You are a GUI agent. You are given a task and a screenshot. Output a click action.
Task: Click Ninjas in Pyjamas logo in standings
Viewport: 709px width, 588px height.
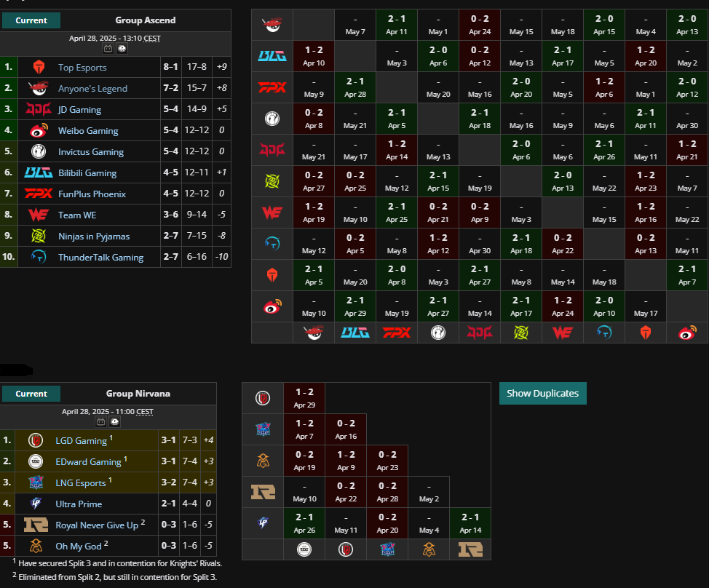[39, 236]
